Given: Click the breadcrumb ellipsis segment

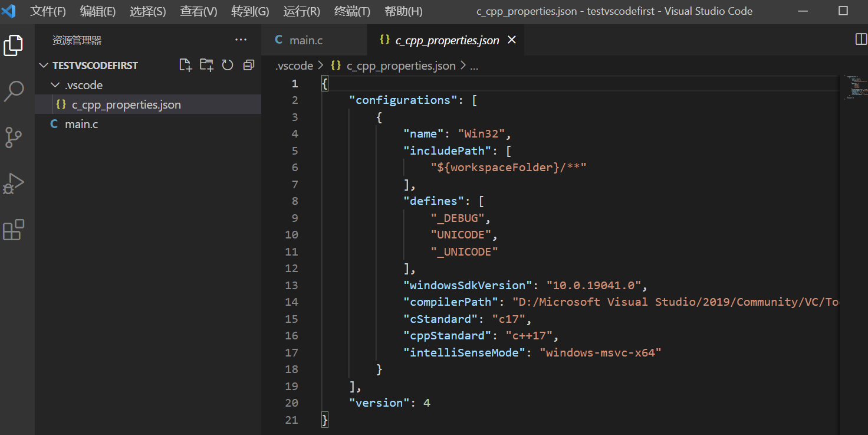Looking at the screenshot, I should pos(474,66).
